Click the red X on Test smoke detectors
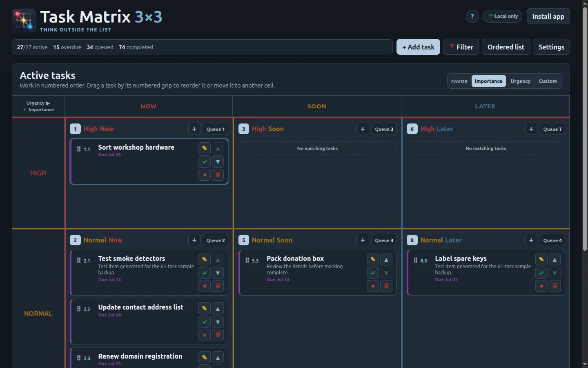 (205, 286)
